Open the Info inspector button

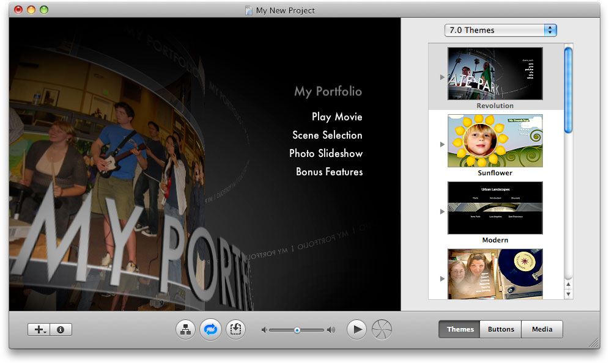[61, 330]
